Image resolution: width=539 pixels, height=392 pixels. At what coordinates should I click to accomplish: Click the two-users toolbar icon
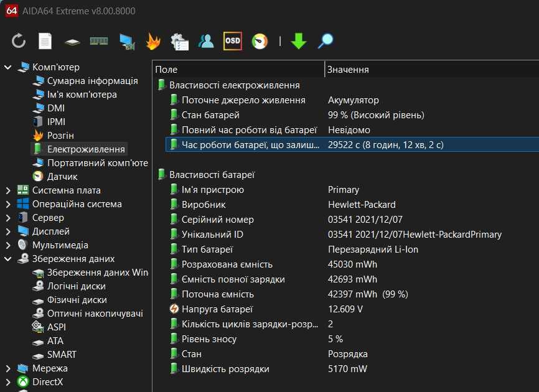click(x=206, y=41)
